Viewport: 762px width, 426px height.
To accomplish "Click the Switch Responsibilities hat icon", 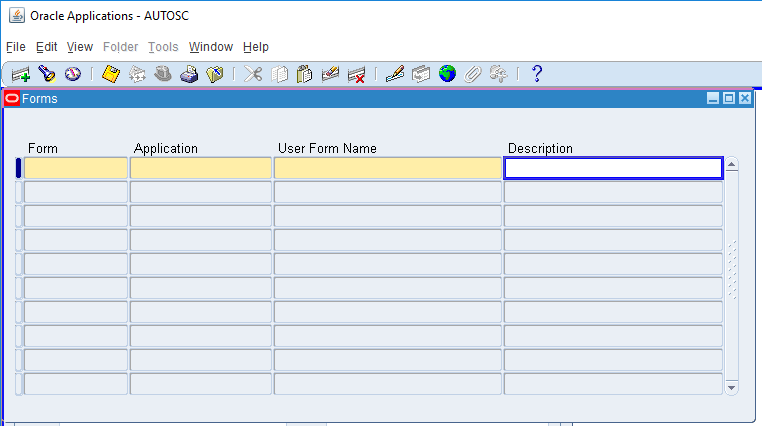I will (163, 74).
